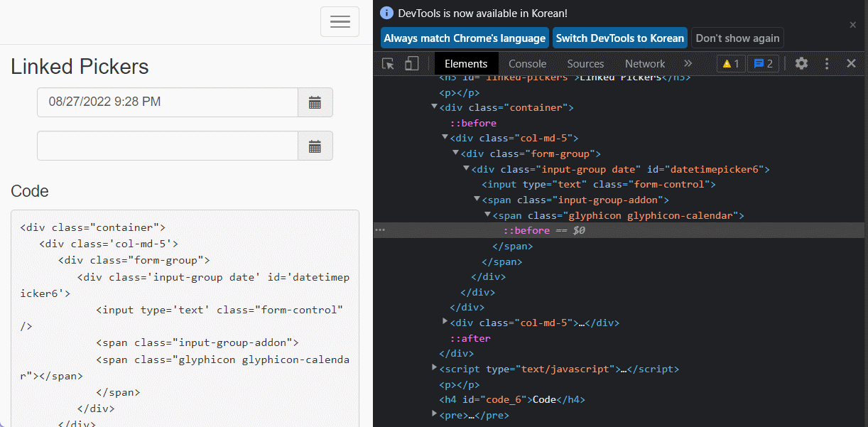The image size is (868, 427).
Task: Select the first ::before row under container
Action: 473,123
